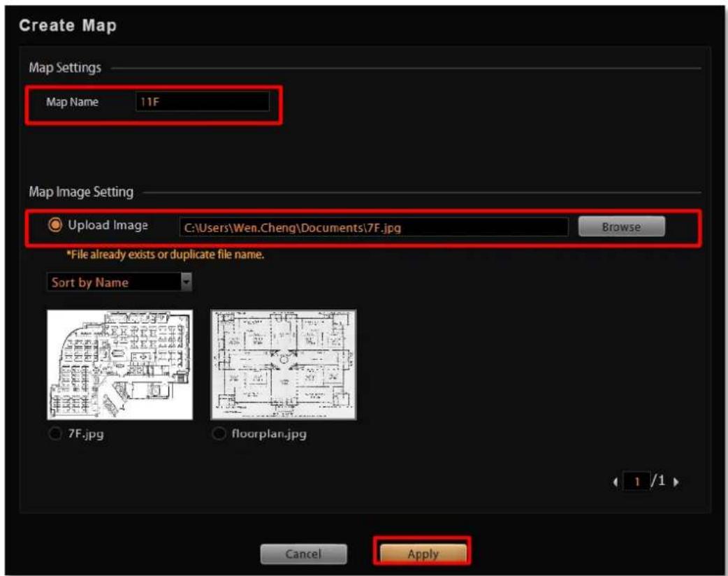Image resolution: width=728 pixels, height=576 pixels.
Task: Click the page number field
Action: coord(636,481)
